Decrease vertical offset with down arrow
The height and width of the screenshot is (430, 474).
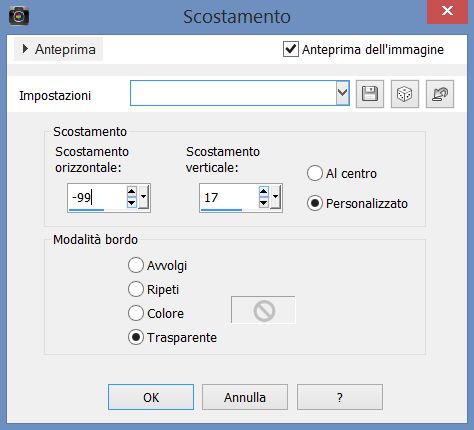[263, 202]
